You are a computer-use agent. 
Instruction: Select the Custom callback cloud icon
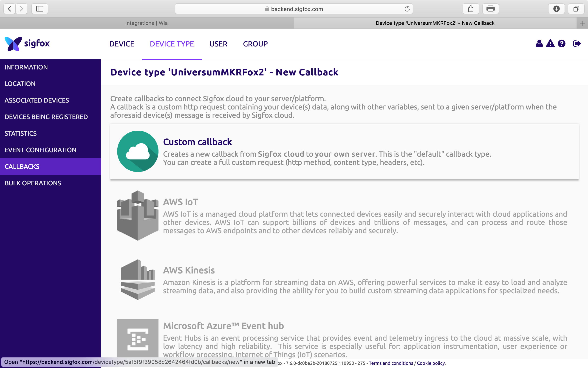tap(138, 151)
